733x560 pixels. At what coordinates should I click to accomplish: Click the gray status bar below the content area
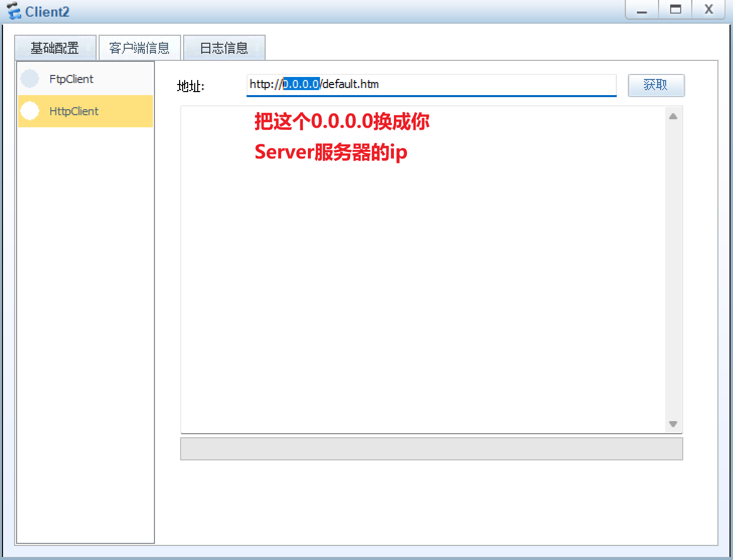(x=431, y=449)
